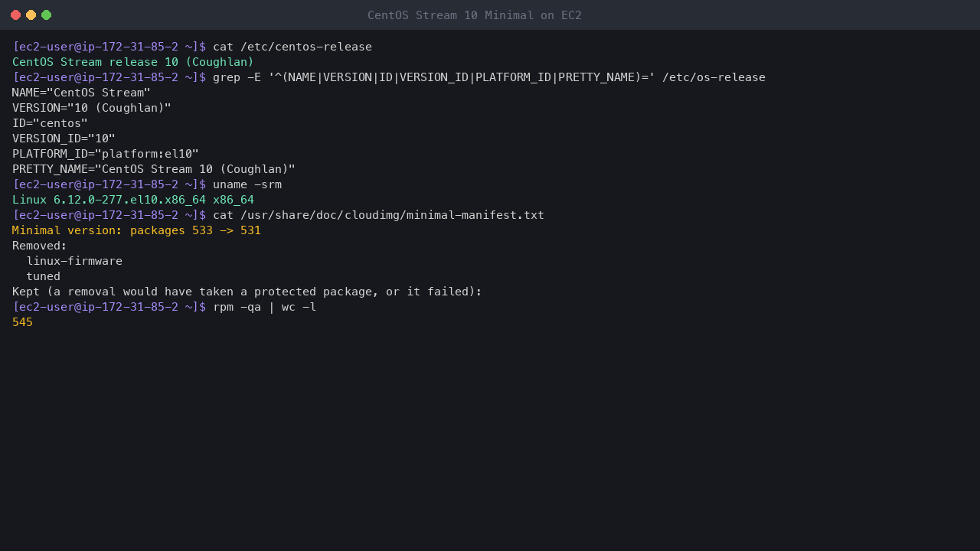Select the tuned package entry
The height and width of the screenshot is (551, 980).
[44, 276]
